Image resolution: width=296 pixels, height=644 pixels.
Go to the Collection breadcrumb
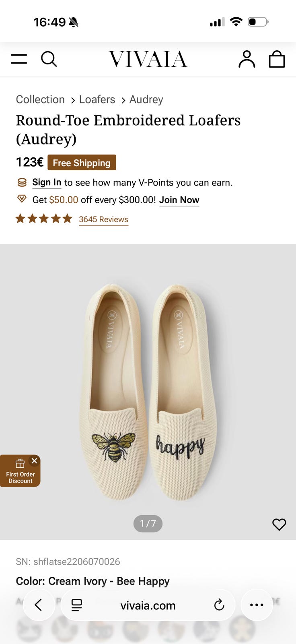40,99
